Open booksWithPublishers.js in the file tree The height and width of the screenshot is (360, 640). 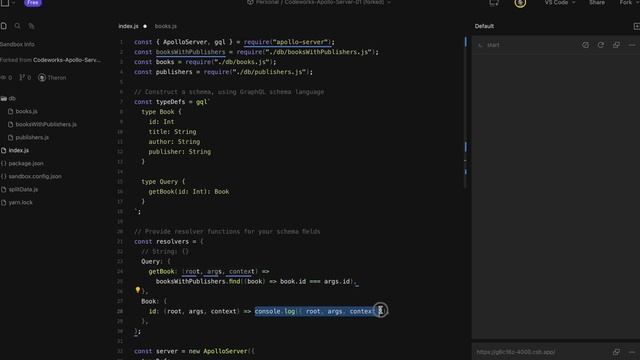click(x=46, y=124)
